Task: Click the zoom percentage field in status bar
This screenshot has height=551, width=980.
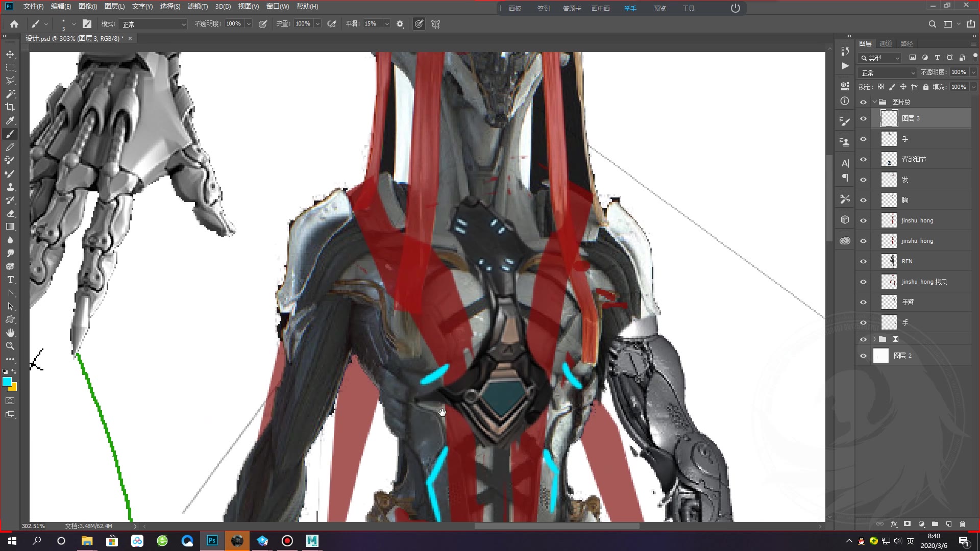Action: pos(33,526)
